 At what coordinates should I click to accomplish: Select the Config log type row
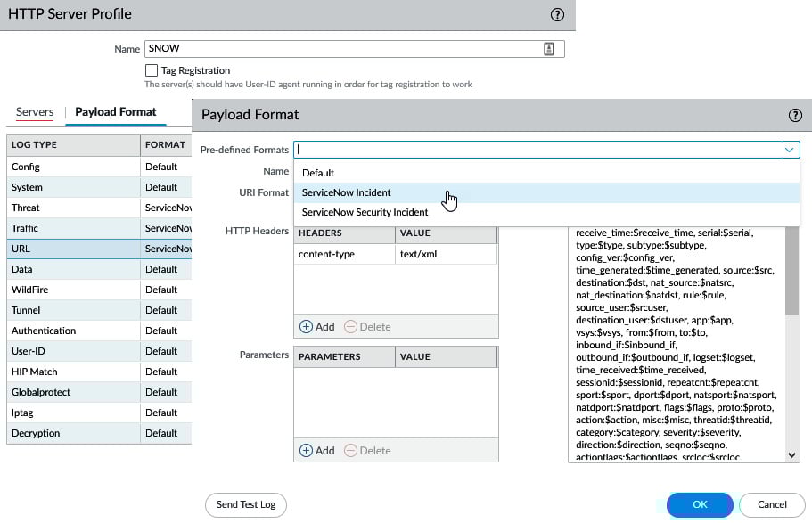pyautogui.click(x=99, y=167)
